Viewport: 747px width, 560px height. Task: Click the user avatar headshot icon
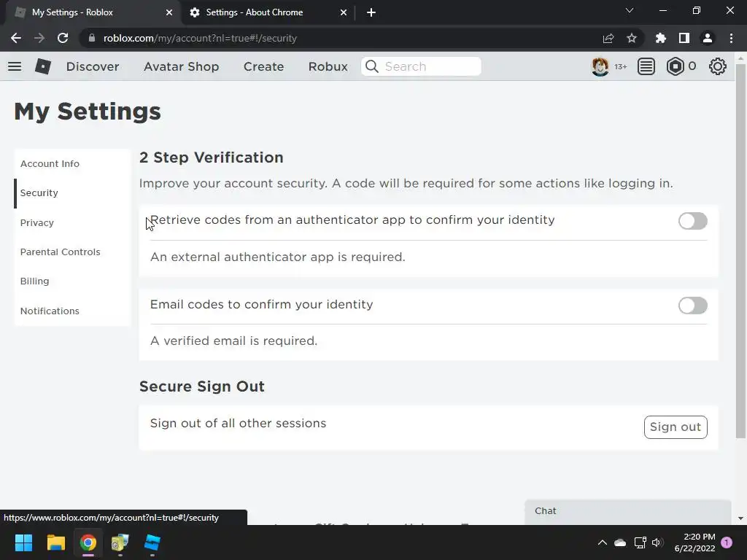(x=600, y=66)
